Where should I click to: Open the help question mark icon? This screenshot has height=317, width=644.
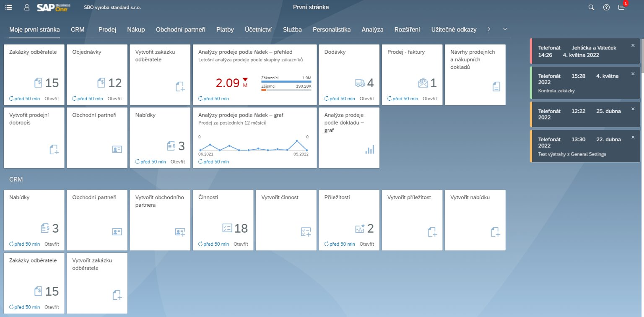coord(606,7)
